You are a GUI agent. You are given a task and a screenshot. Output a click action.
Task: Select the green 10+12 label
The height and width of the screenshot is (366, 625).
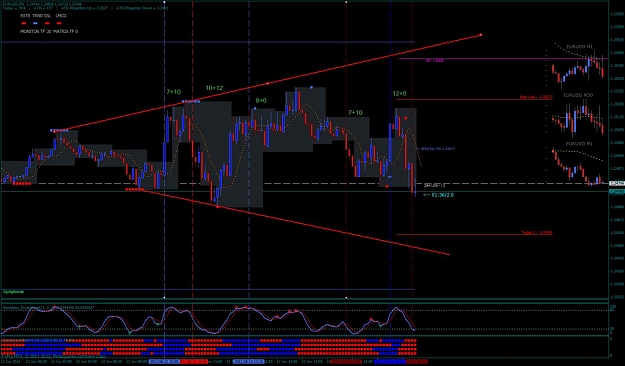(x=214, y=88)
